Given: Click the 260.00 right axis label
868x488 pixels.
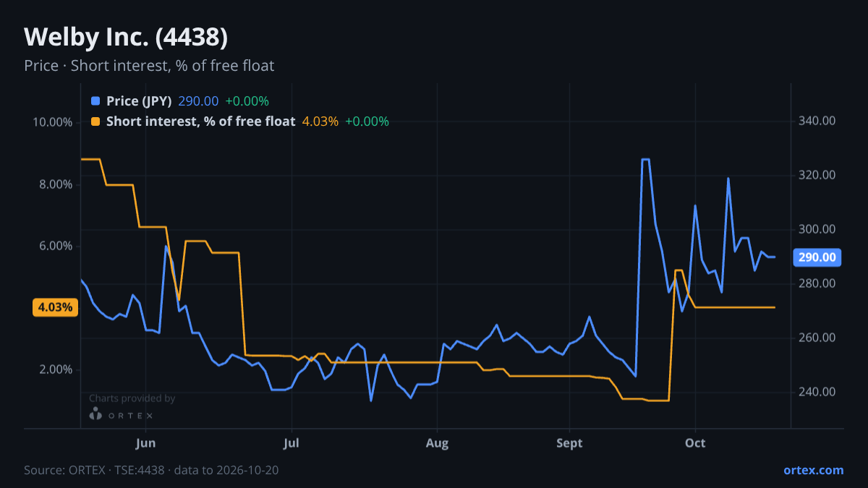Looking at the screenshot, I should click(817, 338).
